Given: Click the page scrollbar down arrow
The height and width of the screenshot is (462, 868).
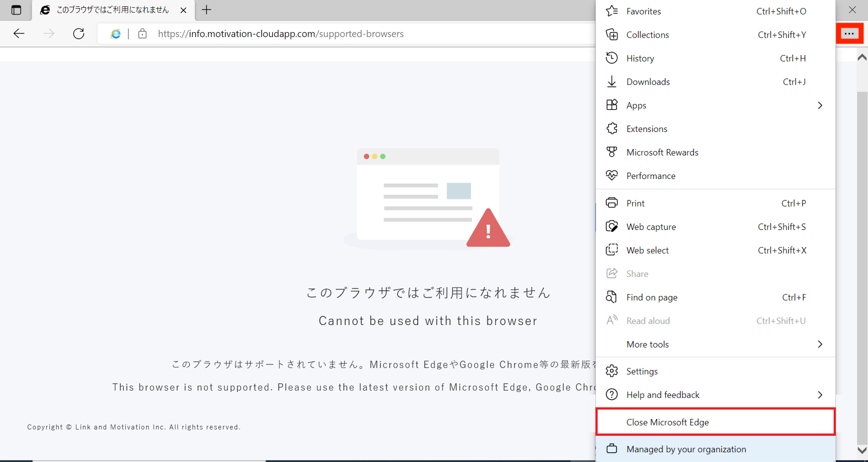Looking at the screenshot, I should click(x=862, y=450).
